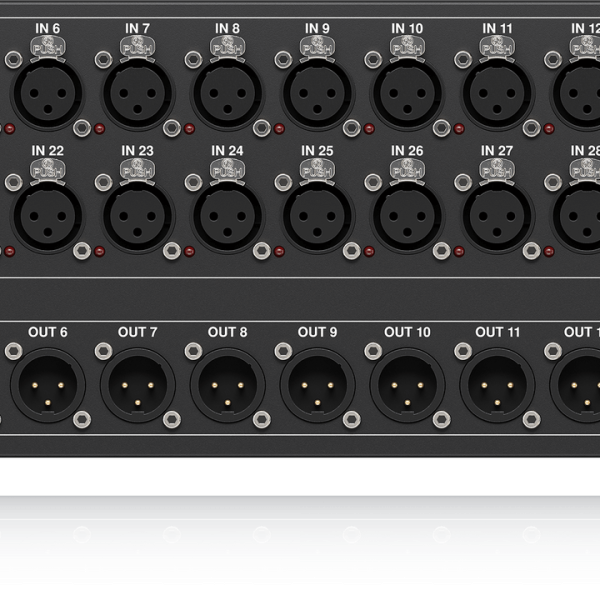The image size is (600, 600).
Task: Click the "IN 7" label text
Action: 138,28
